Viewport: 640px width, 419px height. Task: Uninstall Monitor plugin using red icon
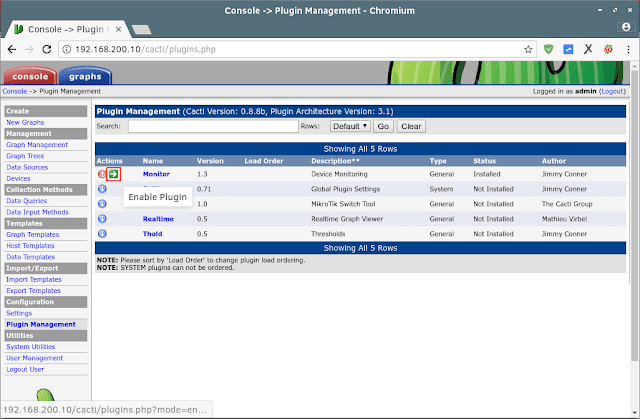pyautogui.click(x=102, y=174)
